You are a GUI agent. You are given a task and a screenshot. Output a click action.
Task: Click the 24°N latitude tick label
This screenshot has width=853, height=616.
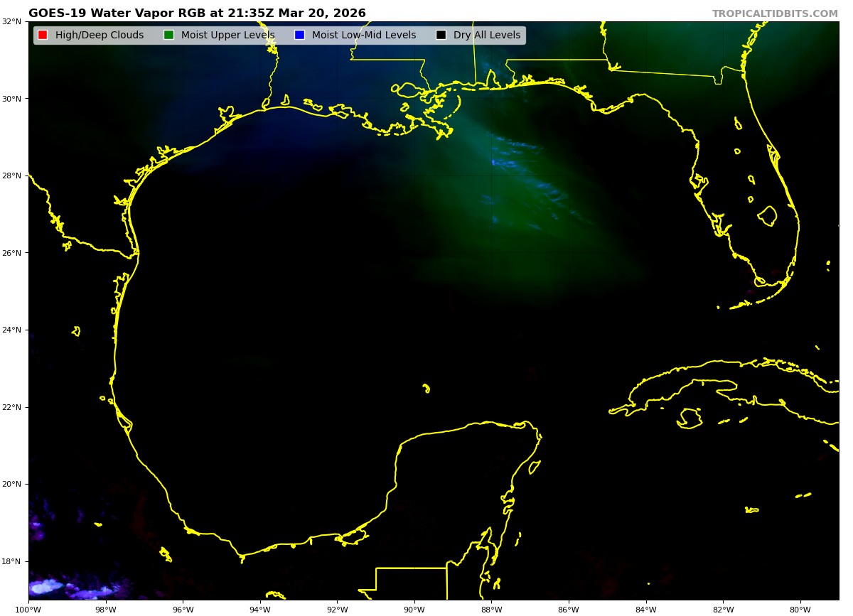11,330
